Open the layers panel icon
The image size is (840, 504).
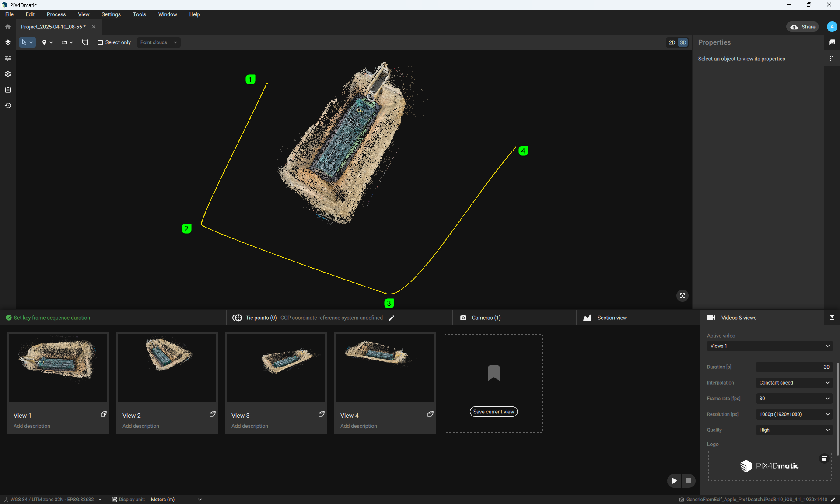tap(8, 42)
